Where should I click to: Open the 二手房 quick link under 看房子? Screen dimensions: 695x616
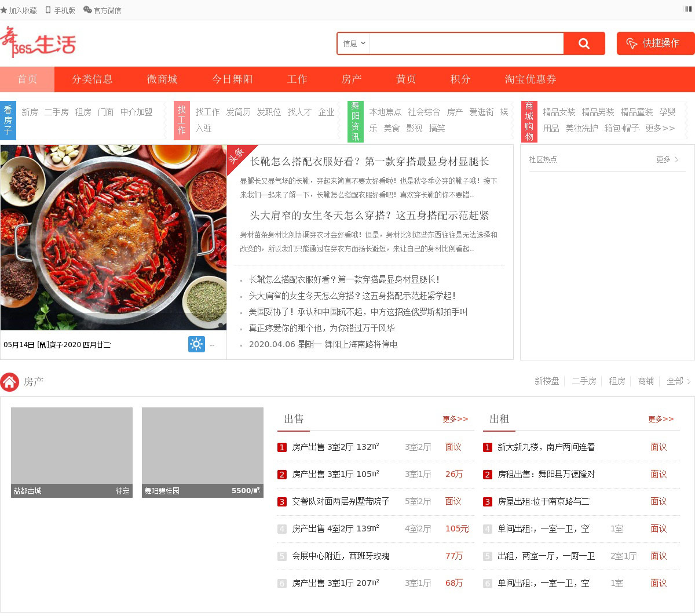click(56, 112)
